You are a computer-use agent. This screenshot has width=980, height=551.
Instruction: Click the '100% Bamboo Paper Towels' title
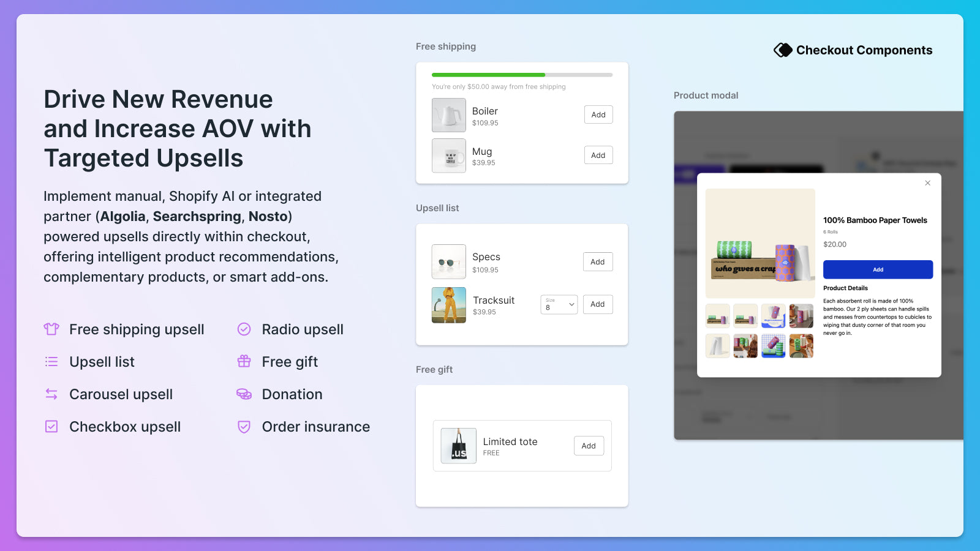(x=875, y=220)
